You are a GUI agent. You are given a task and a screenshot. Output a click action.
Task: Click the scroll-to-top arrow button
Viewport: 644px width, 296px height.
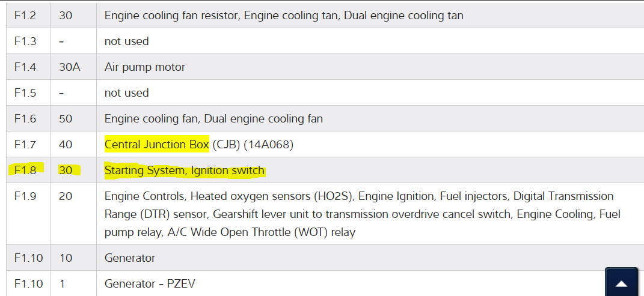[x=622, y=283]
